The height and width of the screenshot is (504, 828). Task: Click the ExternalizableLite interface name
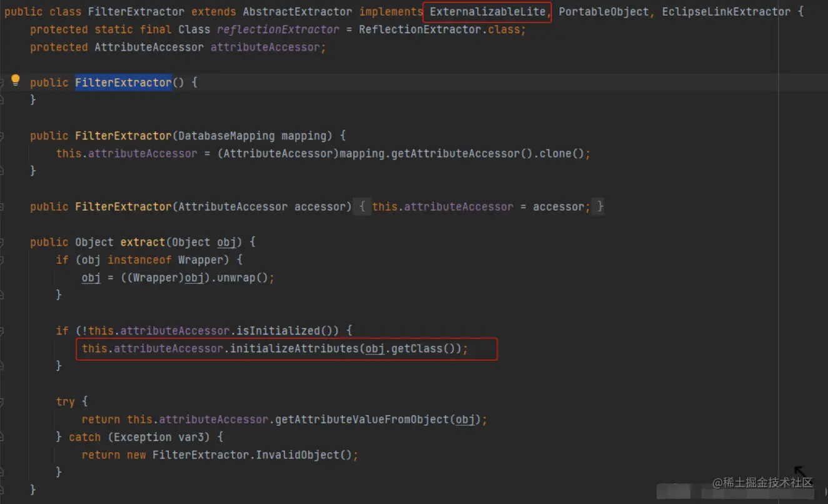tap(489, 12)
